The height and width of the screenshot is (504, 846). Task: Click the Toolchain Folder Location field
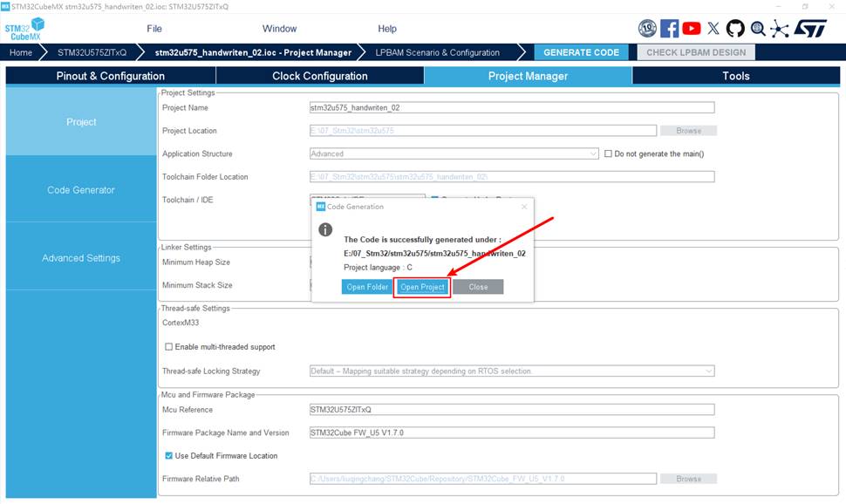coord(512,176)
